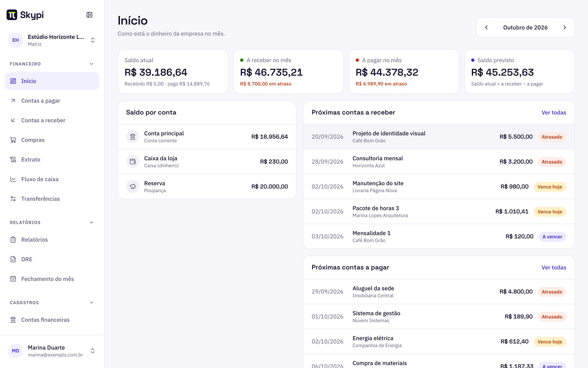Open Contas a pagar in sidebar

[52, 101]
